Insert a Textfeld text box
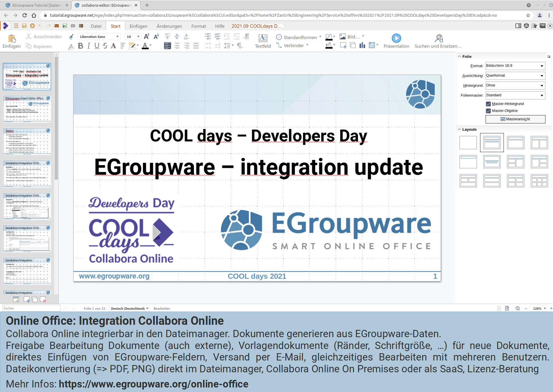Screen dimensions: 553x392 click(263, 41)
